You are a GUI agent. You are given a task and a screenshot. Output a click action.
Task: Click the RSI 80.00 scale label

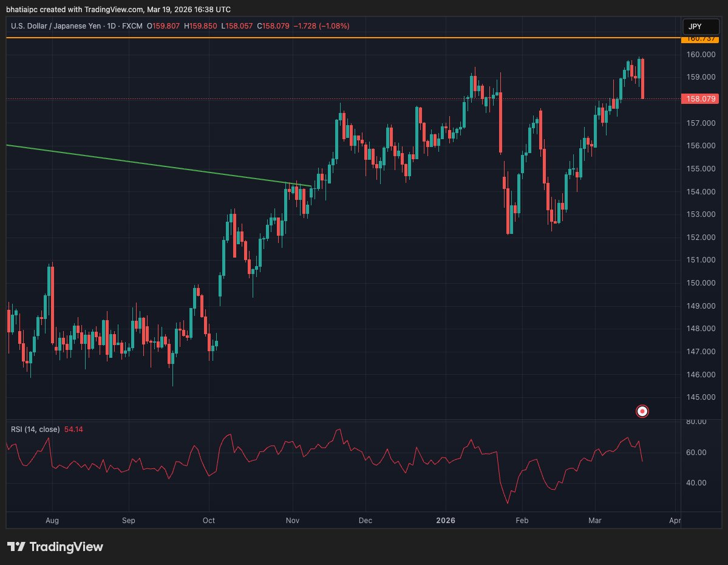(x=696, y=422)
